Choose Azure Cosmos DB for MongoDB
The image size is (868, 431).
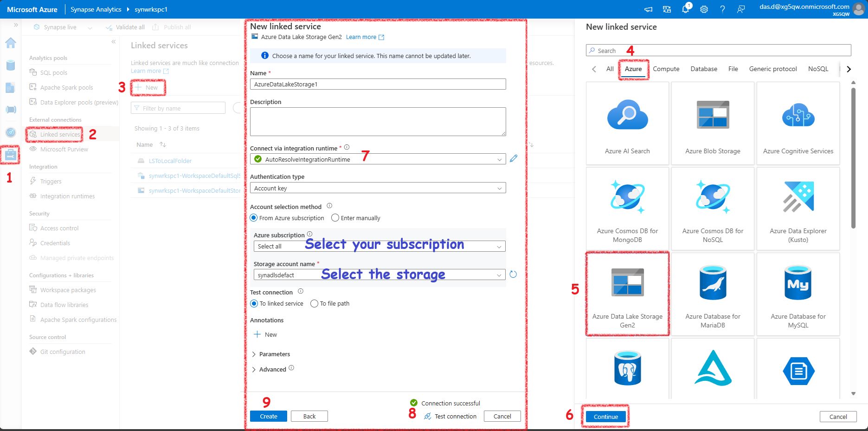pos(627,209)
